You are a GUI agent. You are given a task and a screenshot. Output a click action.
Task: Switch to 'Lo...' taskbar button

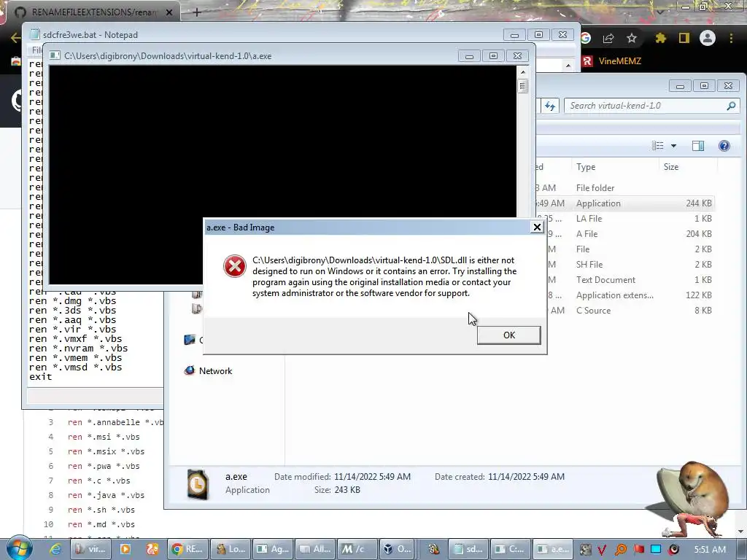coord(230,549)
